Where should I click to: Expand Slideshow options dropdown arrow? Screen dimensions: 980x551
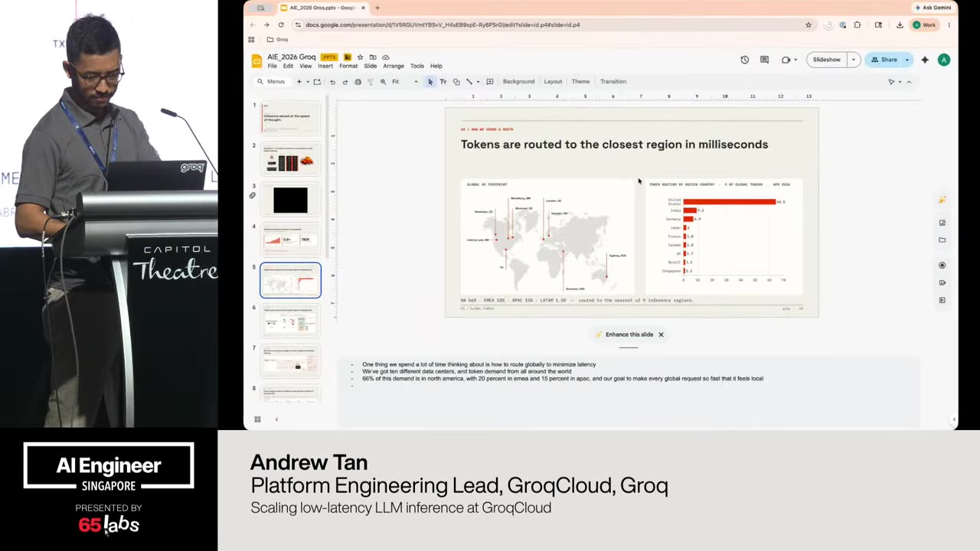point(853,60)
